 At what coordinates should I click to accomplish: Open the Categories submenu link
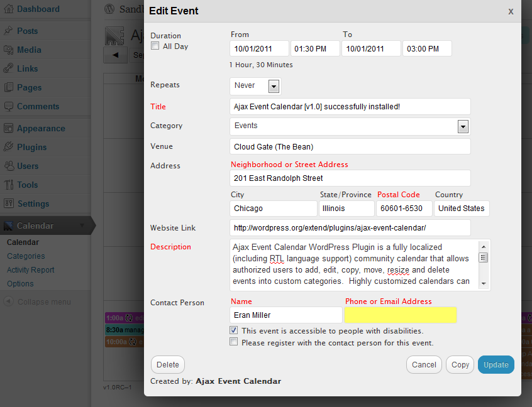26,256
